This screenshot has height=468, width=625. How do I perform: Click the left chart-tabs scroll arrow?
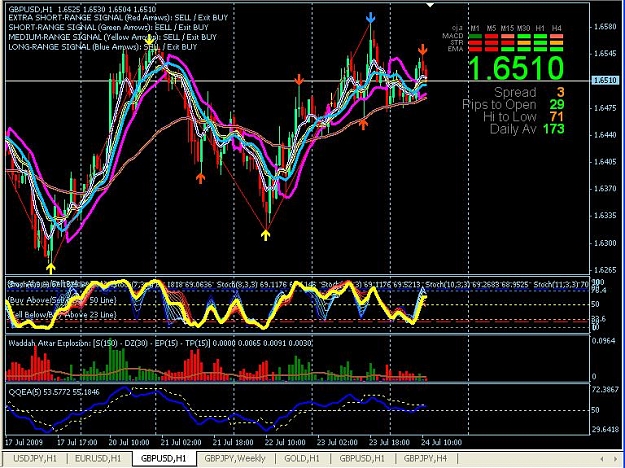[x=602, y=459]
